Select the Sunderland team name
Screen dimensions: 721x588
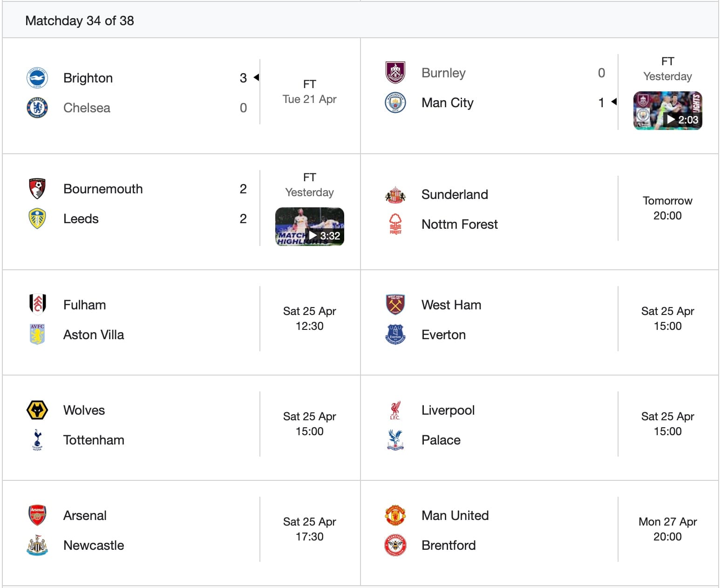coord(455,194)
